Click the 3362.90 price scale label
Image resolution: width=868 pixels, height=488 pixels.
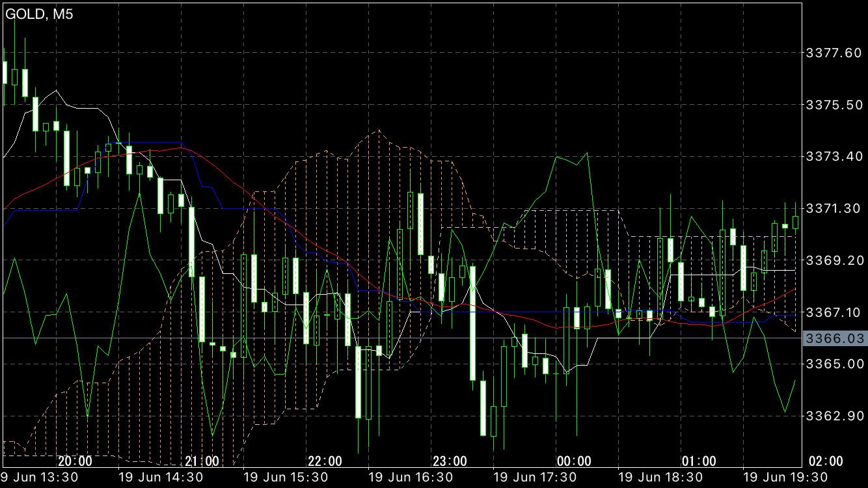click(834, 416)
